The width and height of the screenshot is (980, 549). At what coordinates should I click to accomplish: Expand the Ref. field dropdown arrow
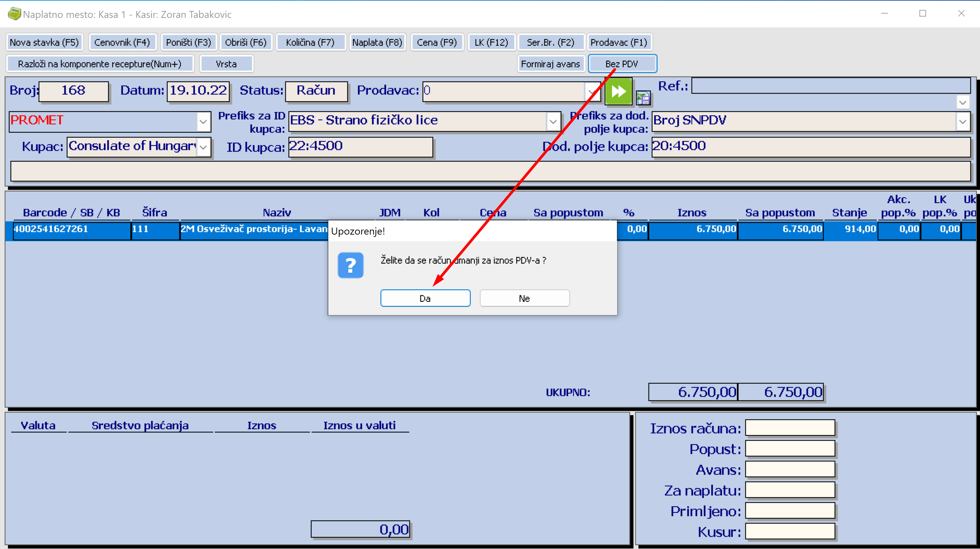(x=962, y=102)
